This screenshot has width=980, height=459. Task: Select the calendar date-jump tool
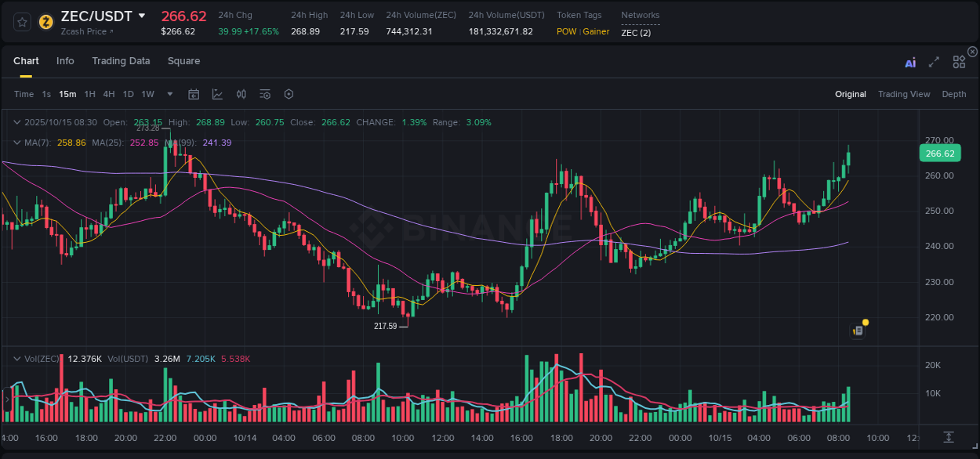click(x=194, y=94)
